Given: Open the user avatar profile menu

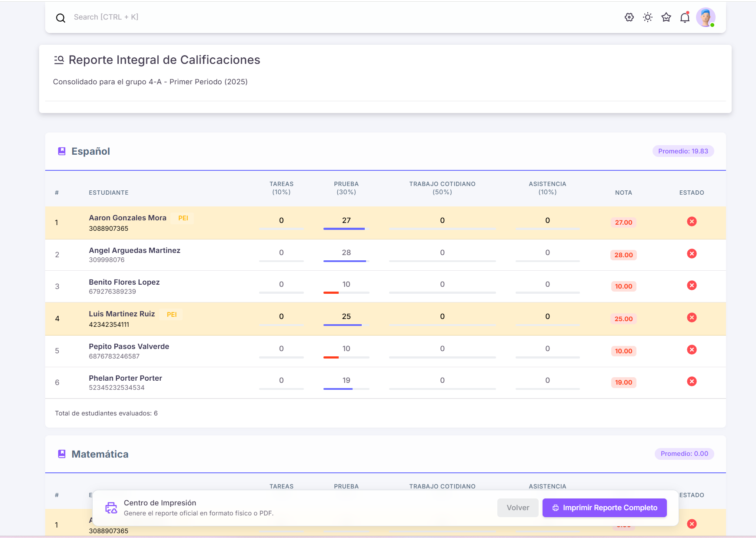Looking at the screenshot, I should coord(705,17).
